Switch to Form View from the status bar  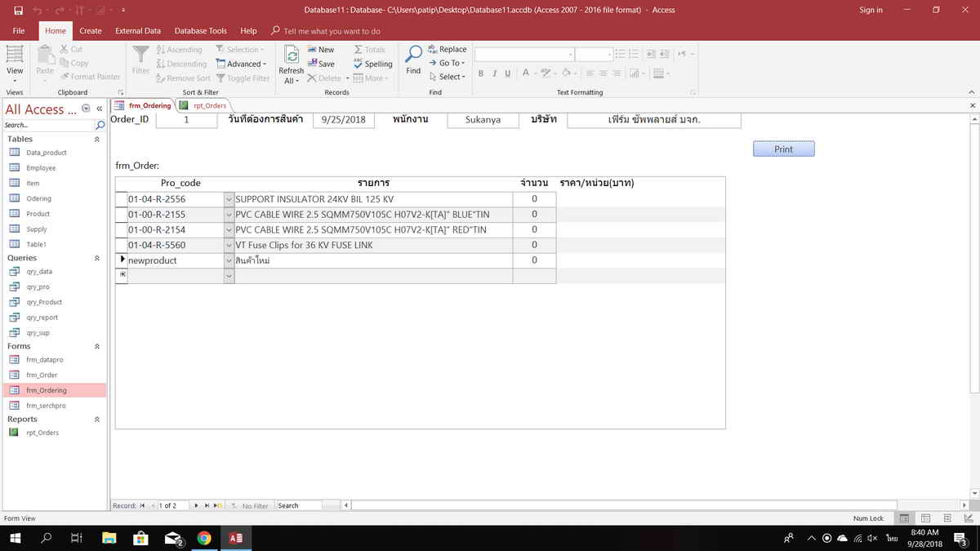click(904, 518)
